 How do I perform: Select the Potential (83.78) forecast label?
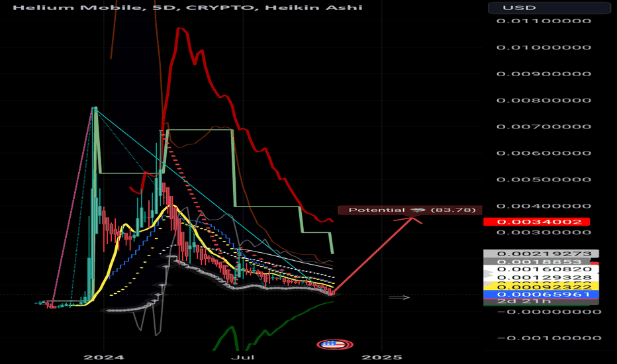click(410, 210)
